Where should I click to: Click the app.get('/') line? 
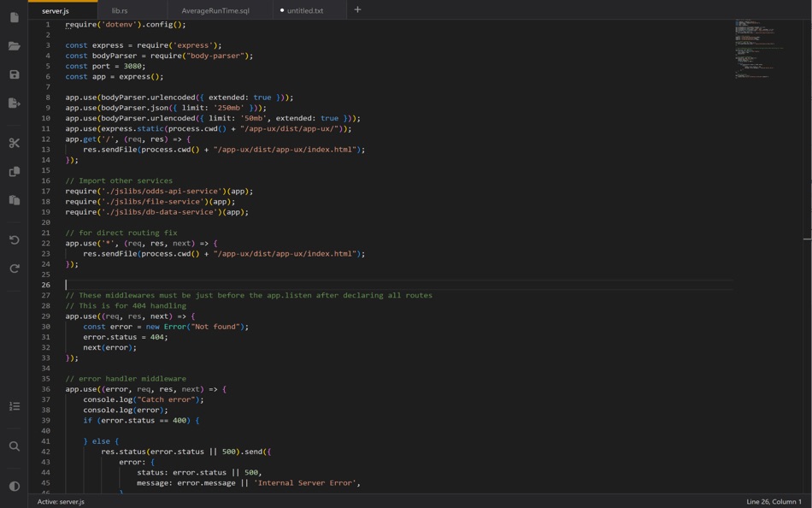click(x=128, y=139)
